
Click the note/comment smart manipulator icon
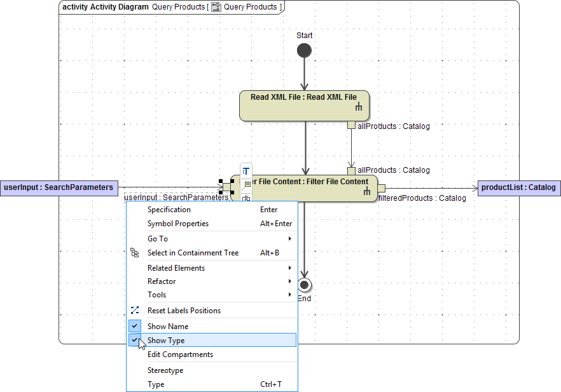tap(247, 184)
